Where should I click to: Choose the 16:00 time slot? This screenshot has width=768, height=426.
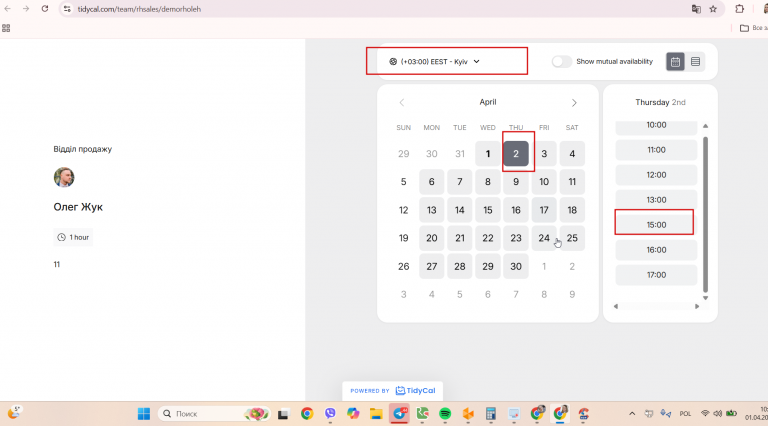pos(656,250)
